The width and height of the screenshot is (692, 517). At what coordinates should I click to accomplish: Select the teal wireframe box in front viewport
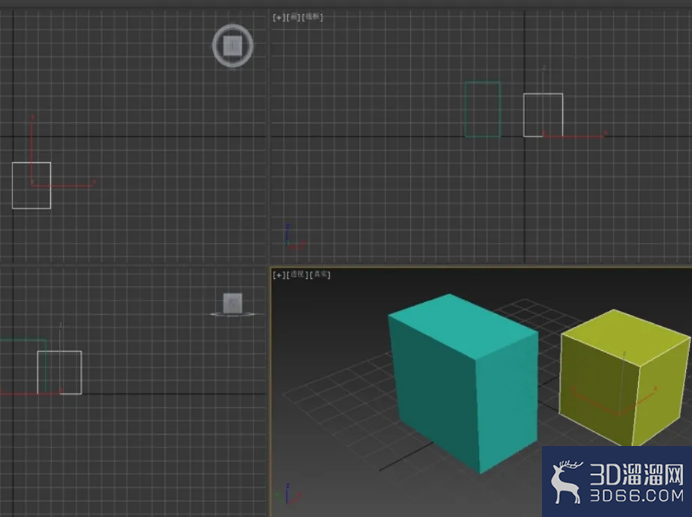483,109
